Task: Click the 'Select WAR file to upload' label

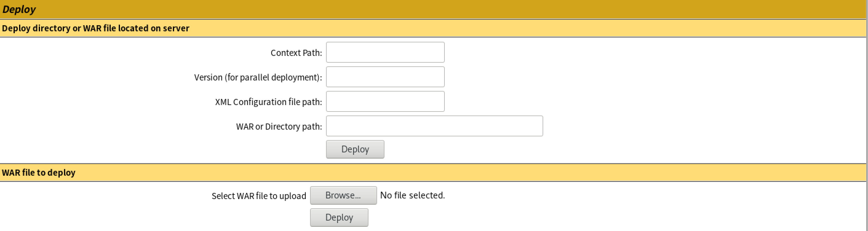Action: (x=258, y=196)
